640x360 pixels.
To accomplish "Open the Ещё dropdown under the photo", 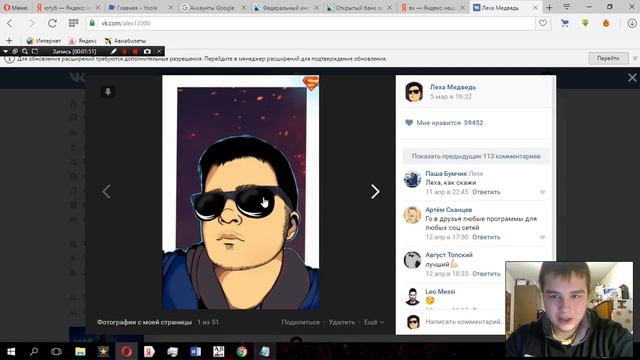I will pos(373,322).
